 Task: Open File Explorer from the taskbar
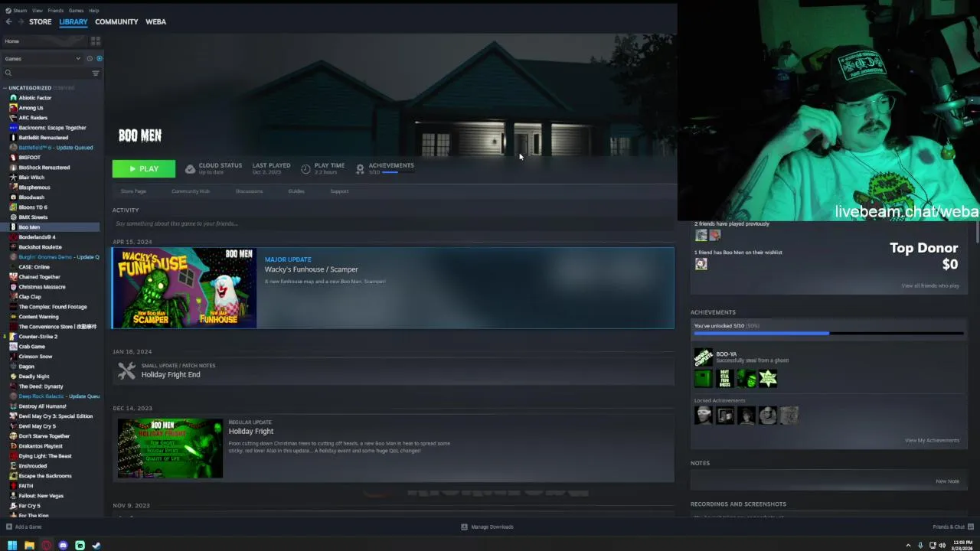tap(29, 546)
